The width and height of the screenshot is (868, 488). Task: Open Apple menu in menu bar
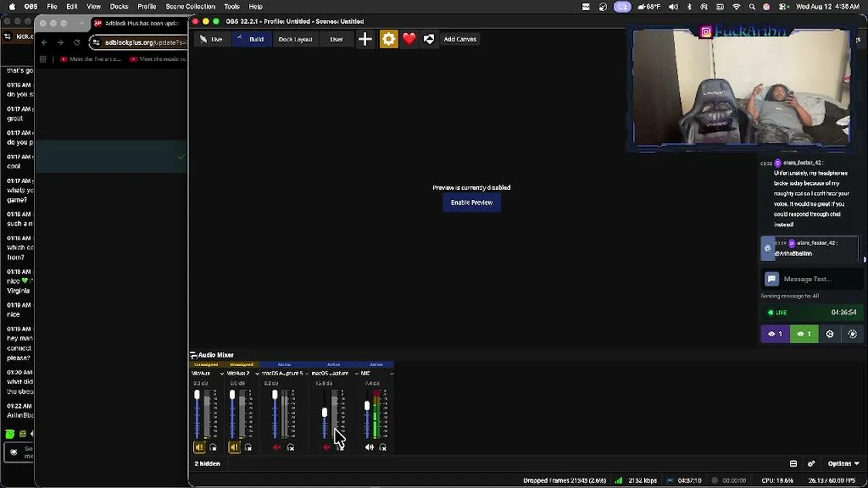click(x=12, y=7)
